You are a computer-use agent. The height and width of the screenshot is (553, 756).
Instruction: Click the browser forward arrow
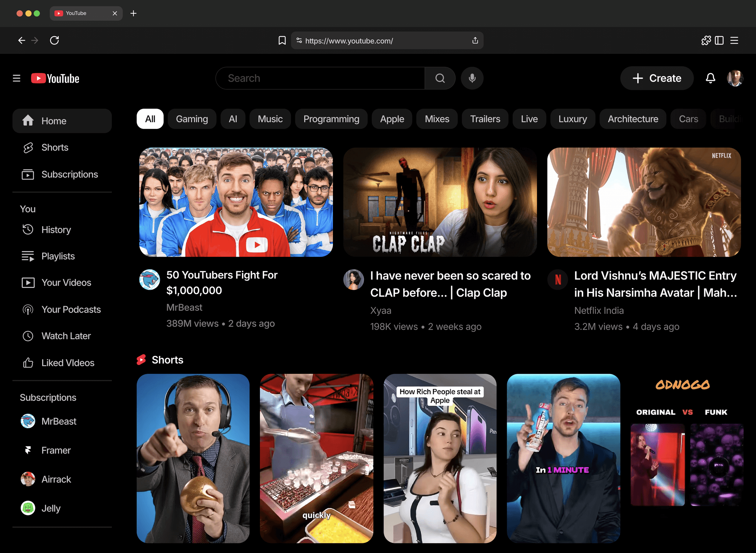point(35,40)
